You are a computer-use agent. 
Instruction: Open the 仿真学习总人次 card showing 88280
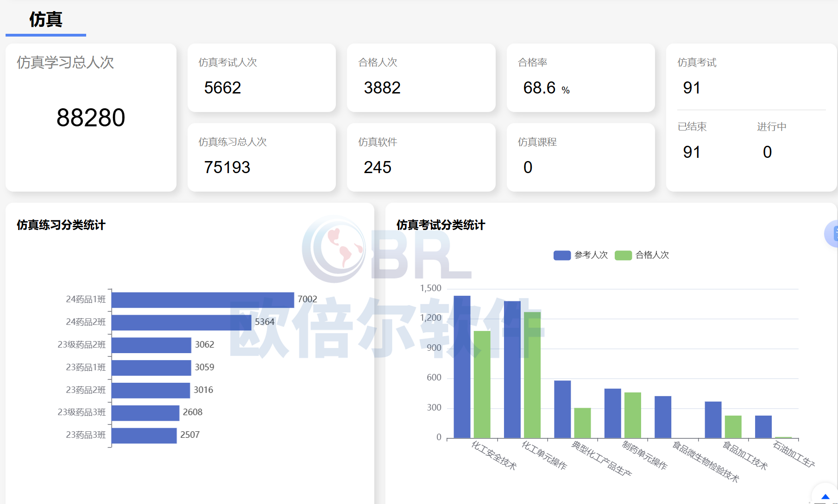point(91,117)
